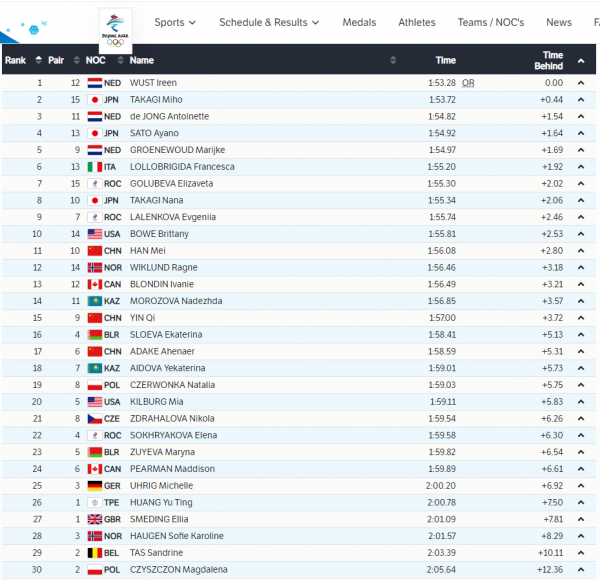
Task: Click the Norway flag in WIKLUND Ragne row
Action: pyautogui.click(x=95, y=268)
